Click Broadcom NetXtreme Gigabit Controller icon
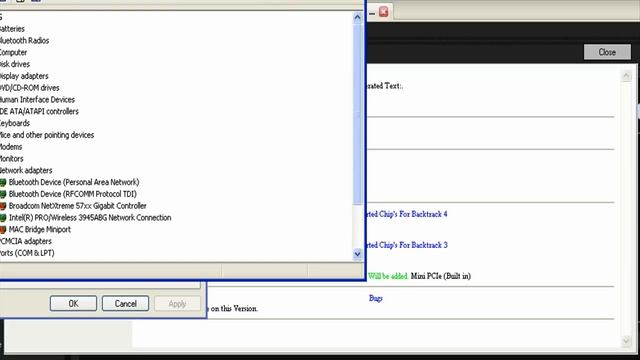 click(3, 206)
